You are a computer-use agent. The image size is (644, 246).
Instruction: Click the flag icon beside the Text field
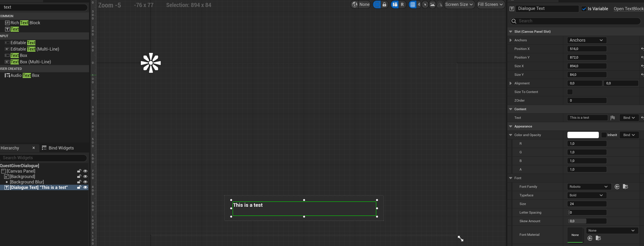[613, 118]
